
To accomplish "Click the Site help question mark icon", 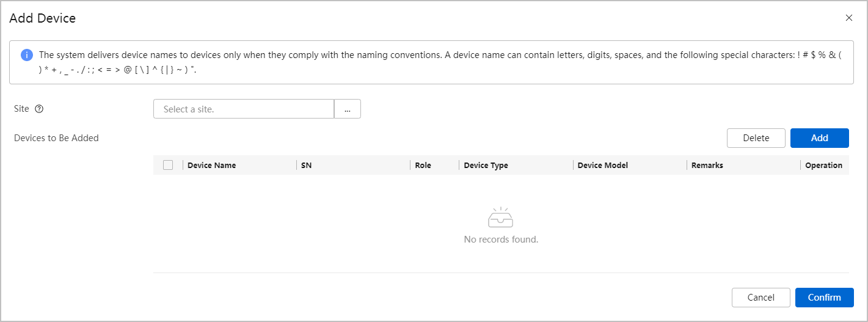I will click(x=39, y=109).
